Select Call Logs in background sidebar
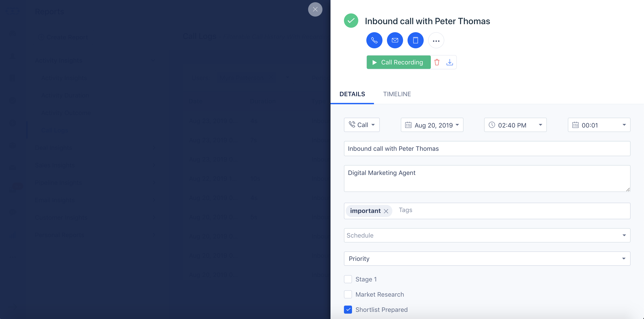Screen dimensions: 644x319 [54, 130]
